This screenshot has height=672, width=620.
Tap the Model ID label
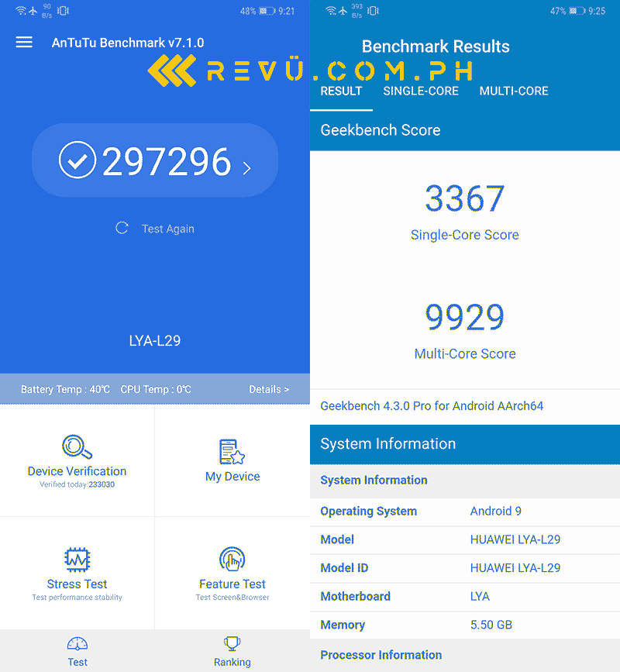pos(345,568)
